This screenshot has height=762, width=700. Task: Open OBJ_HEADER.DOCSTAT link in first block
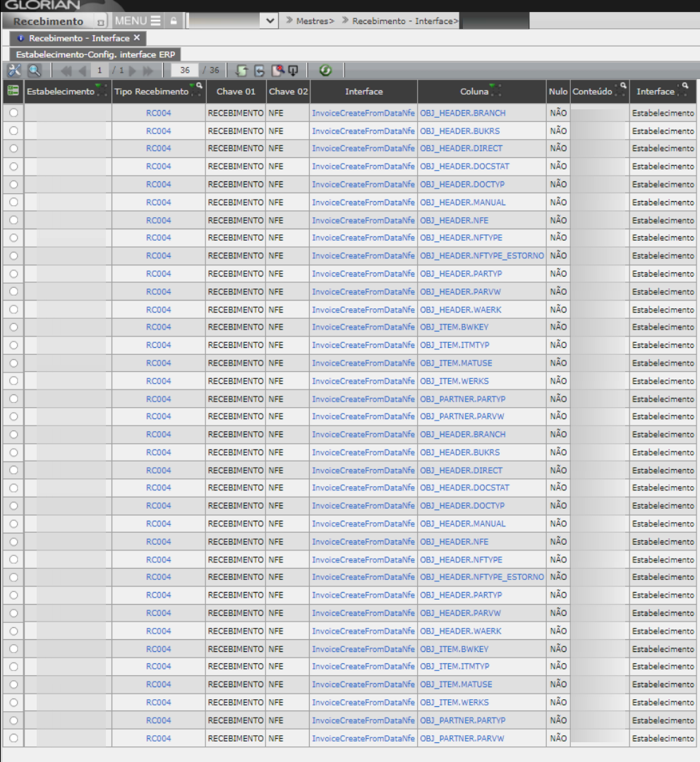point(464,167)
